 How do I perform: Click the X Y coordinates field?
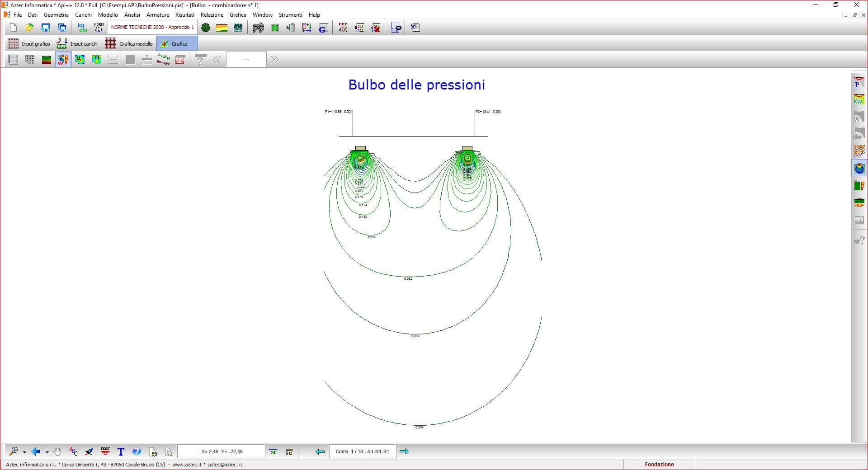[222, 451]
